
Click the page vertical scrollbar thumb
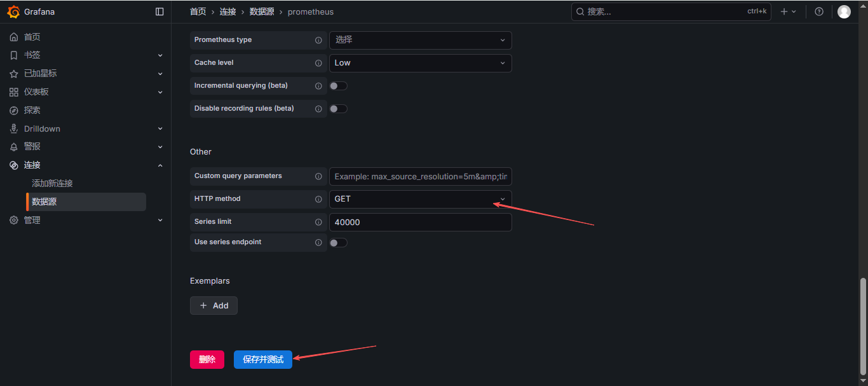point(863,326)
